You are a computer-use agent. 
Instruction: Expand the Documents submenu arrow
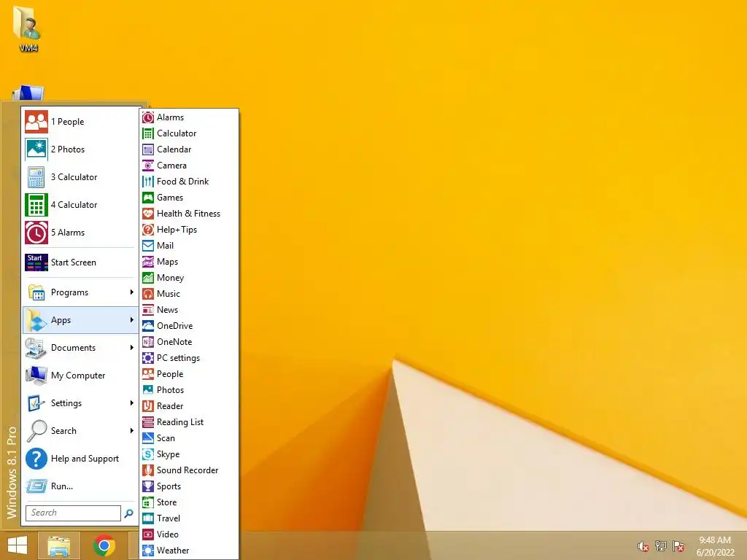click(131, 348)
